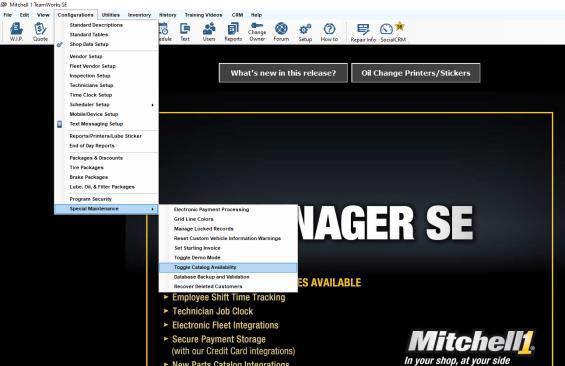
Task: Select Grid Line Colors
Action: coord(228,219)
